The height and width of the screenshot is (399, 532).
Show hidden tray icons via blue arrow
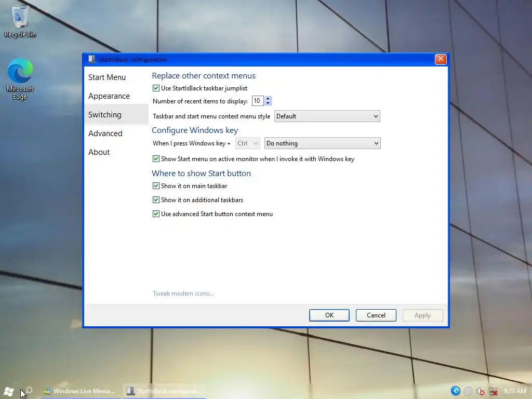coord(455,391)
